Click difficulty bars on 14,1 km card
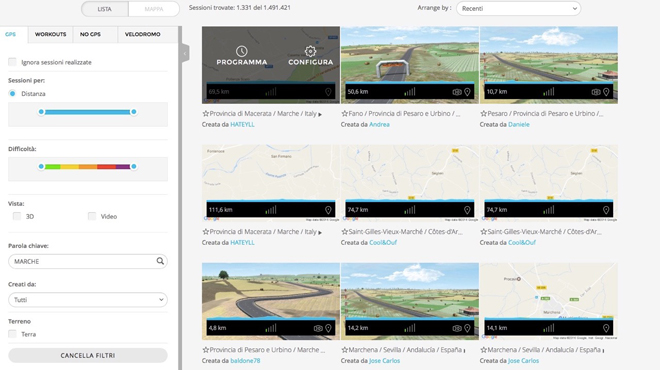 click(x=548, y=328)
